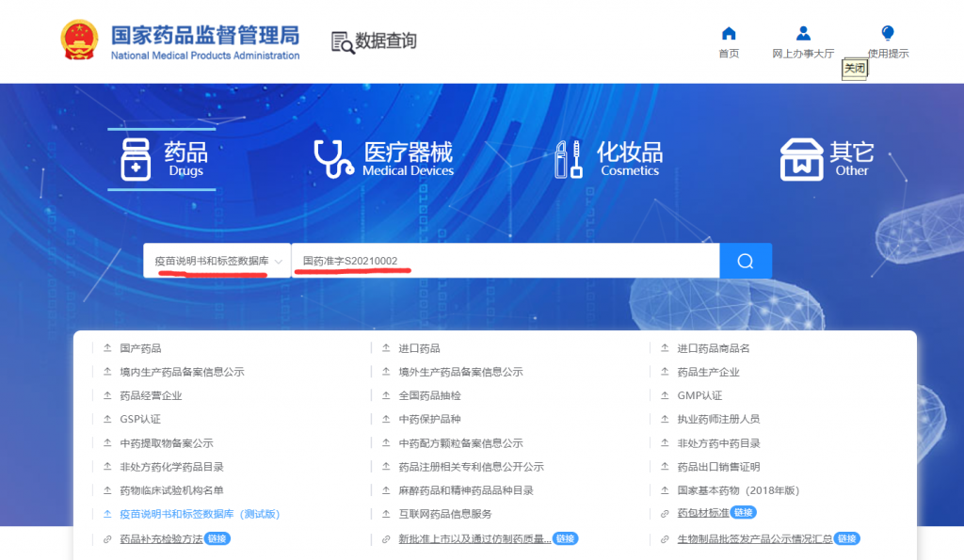
Task: Open 执业药师注册人员 database
Action: [x=718, y=419]
